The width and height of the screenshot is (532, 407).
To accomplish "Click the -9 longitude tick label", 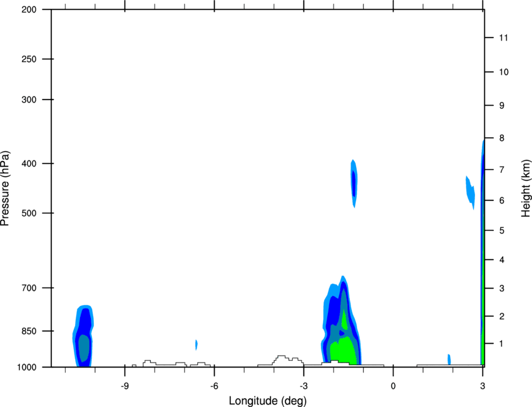I will 125,386.
